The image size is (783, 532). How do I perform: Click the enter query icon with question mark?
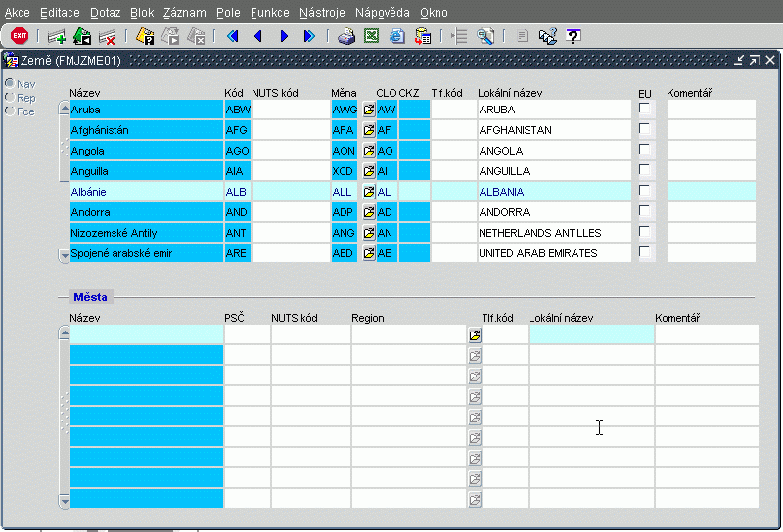[145, 36]
